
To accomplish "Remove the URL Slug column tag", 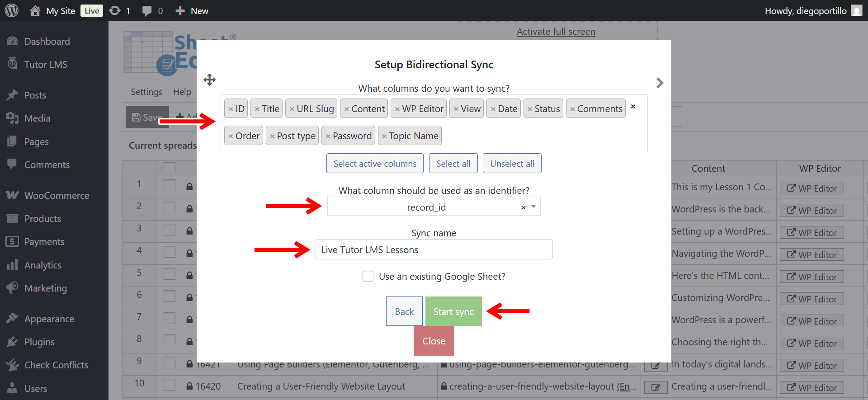I will [292, 109].
